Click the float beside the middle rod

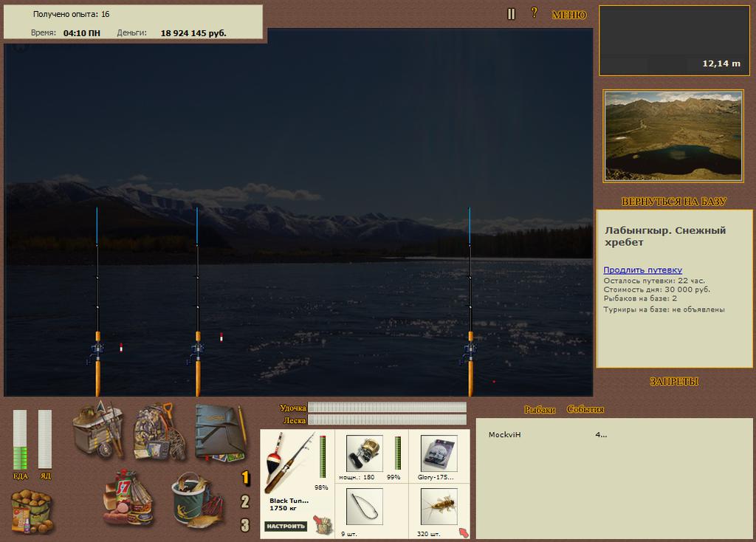pyautogui.click(x=221, y=337)
